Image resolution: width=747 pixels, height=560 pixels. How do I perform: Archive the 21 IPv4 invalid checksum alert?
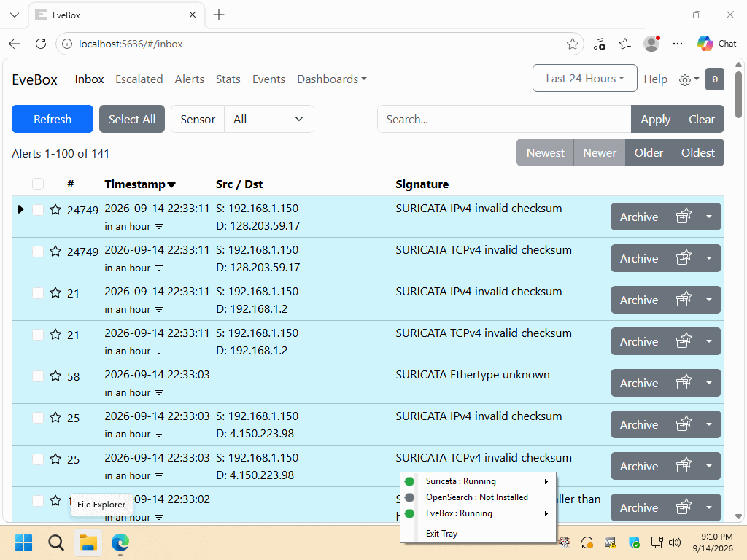(639, 300)
